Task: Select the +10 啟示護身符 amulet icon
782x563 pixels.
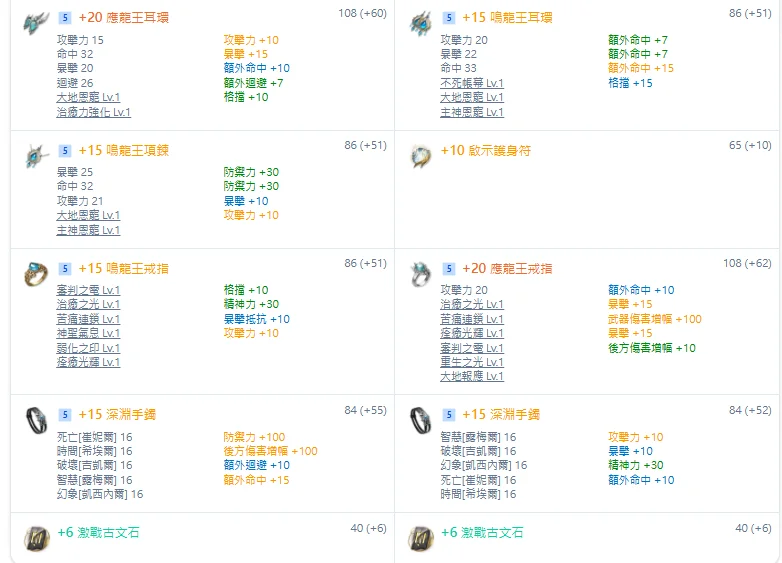Action: pos(420,157)
